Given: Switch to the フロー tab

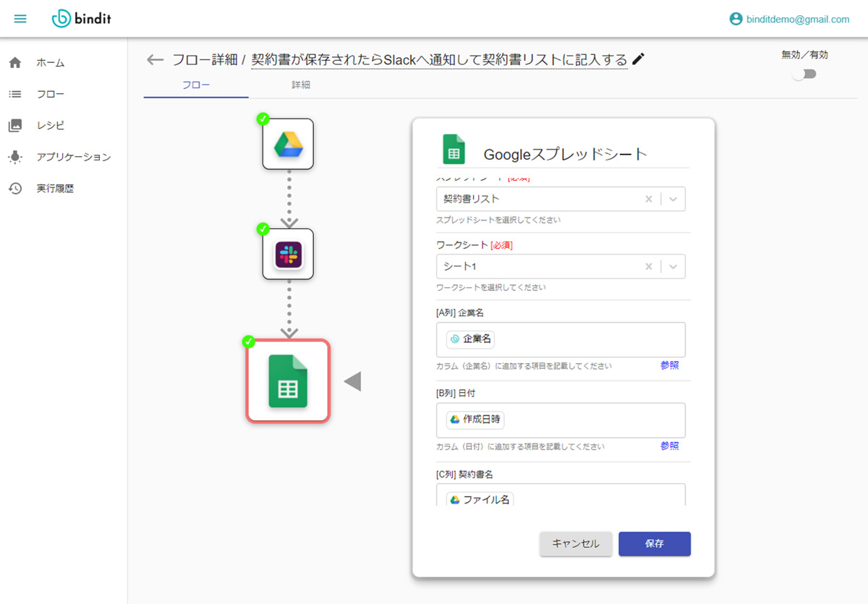Looking at the screenshot, I should tap(196, 85).
